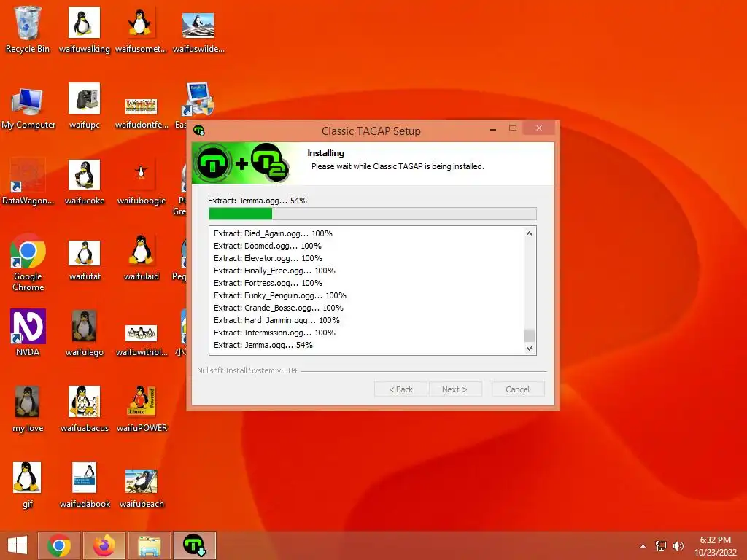This screenshot has height=560, width=747.
Task: Show hidden tray icons arrow
Action: pos(643,546)
